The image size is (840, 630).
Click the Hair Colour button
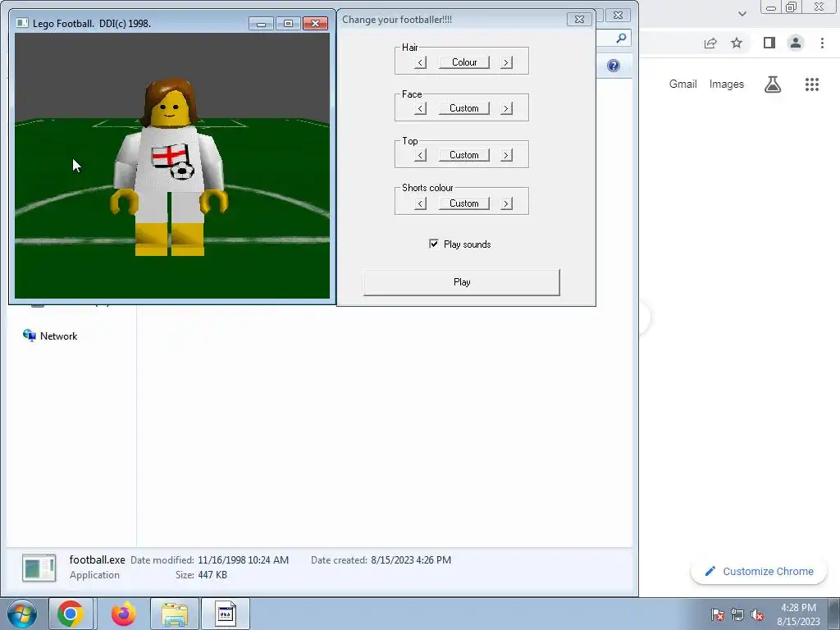point(464,62)
